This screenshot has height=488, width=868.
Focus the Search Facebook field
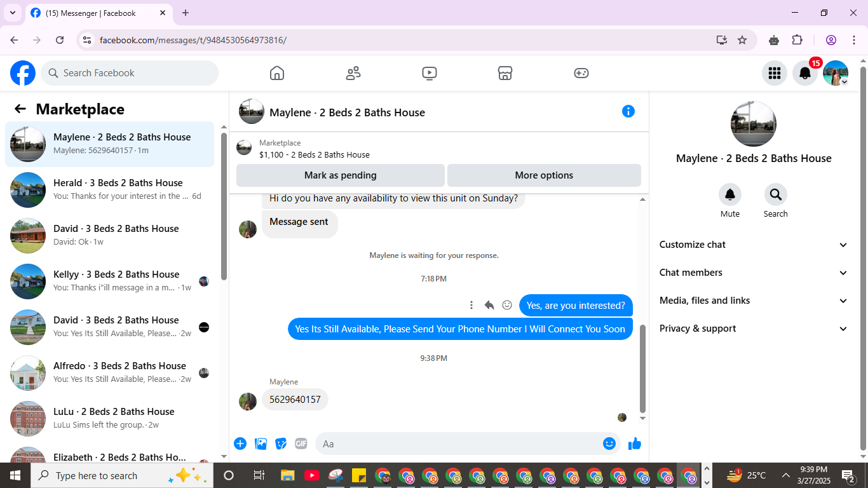click(130, 73)
